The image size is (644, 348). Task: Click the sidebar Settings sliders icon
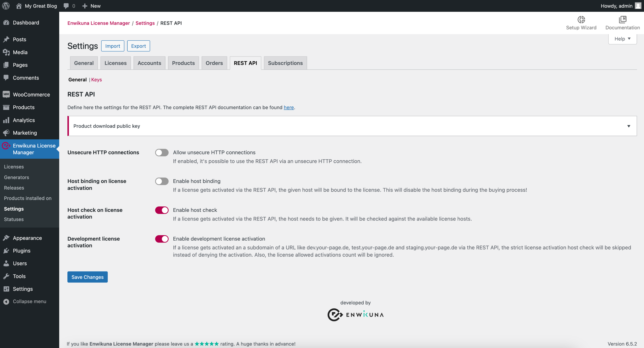pos(6,289)
